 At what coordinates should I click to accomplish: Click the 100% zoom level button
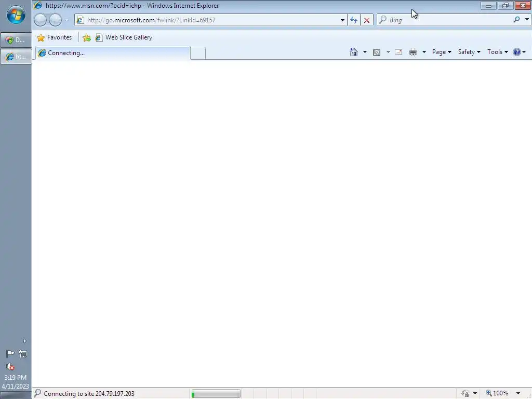pyautogui.click(x=497, y=393)
